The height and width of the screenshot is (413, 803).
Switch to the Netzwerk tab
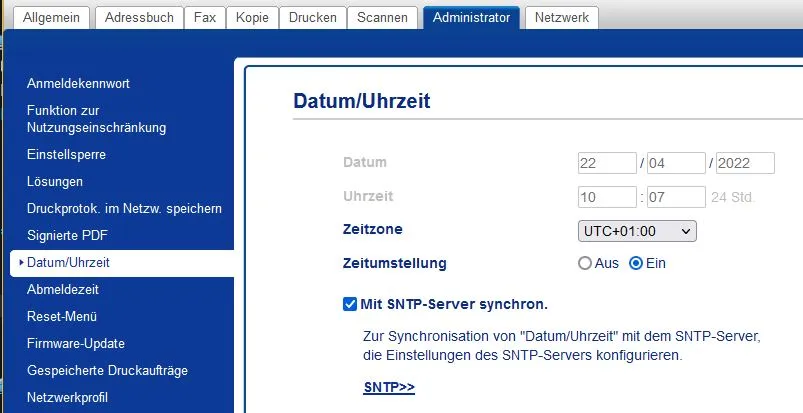(x=562, y=18)
